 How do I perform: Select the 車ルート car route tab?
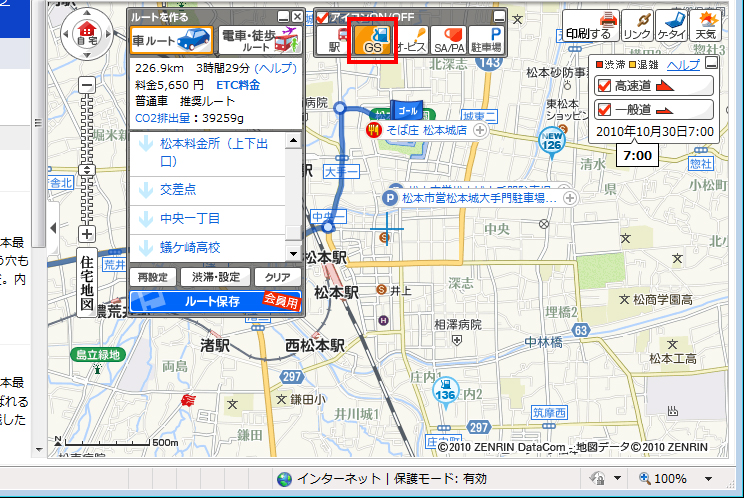click(171, 39)
